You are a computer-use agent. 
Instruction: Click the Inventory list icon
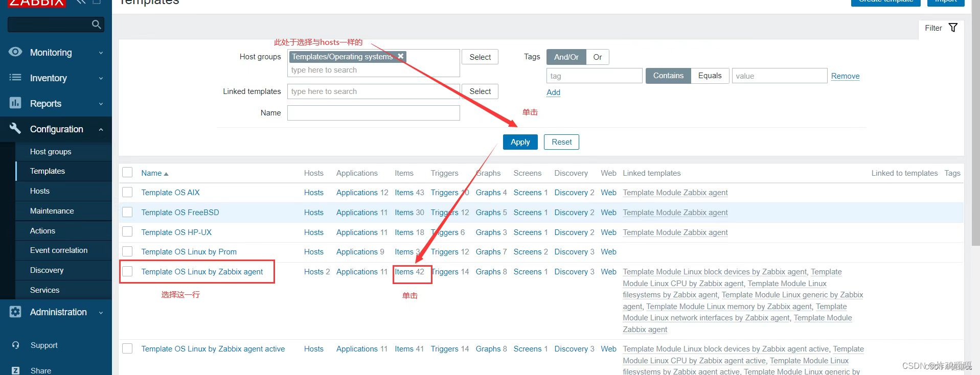pyautogui.click(x=15, y=78)
